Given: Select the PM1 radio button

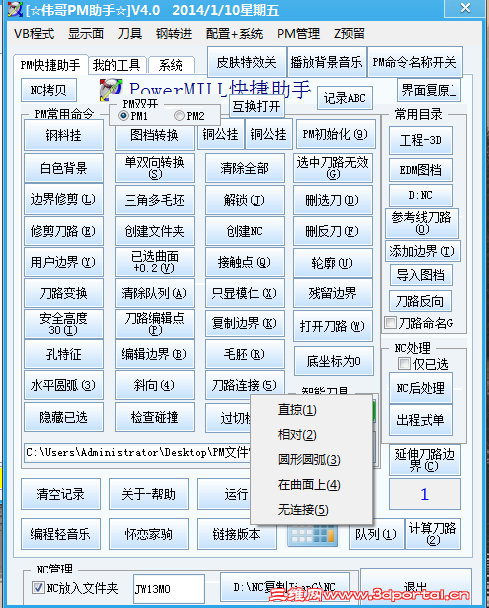Looking at the screenshot, I should (123, 116).
